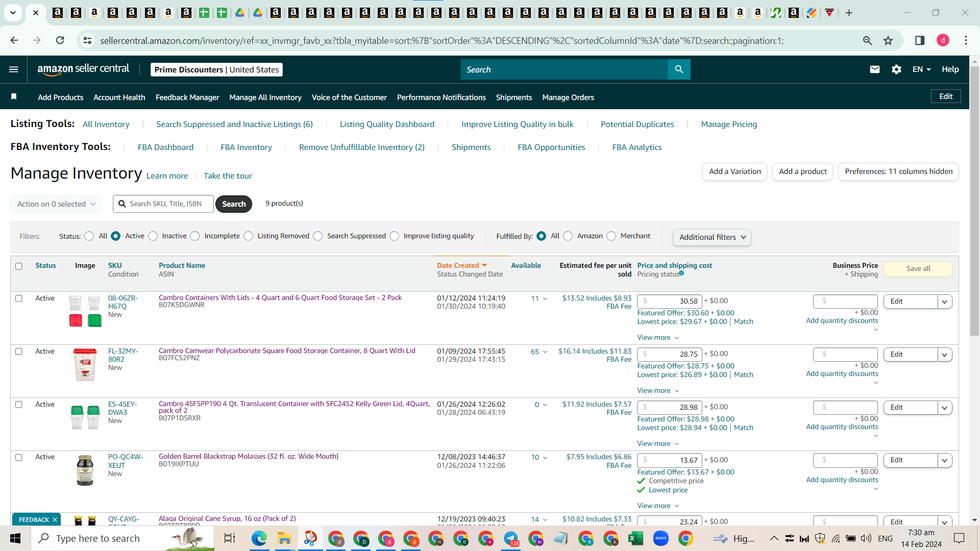Screen dimensions: 980x551
Task: View site information icon in address bar
Action: pos(88,40)
